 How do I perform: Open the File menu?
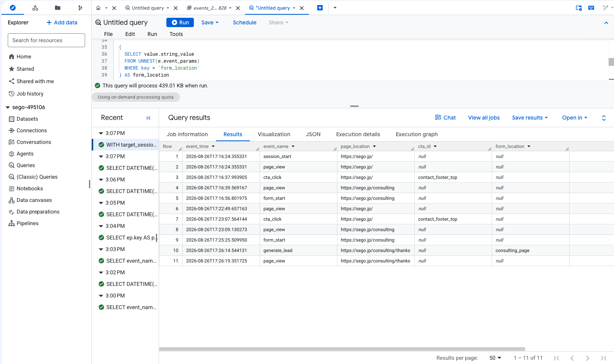pyautogui.click(x=108, y=34)
